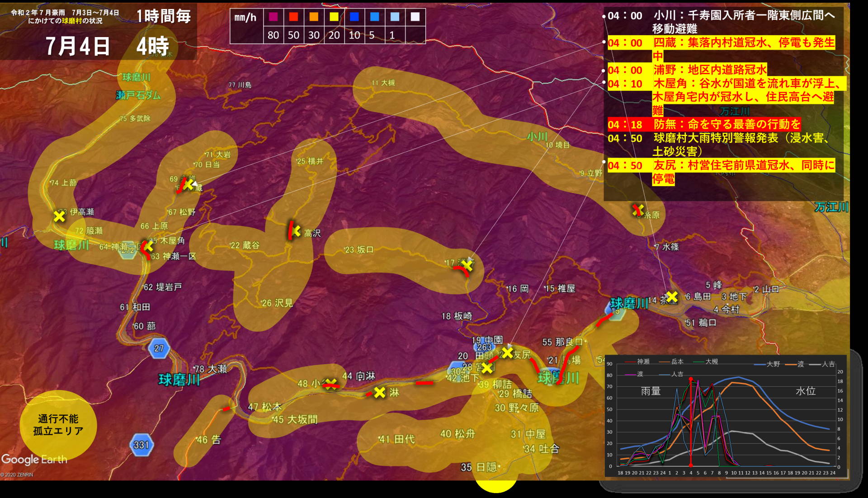The width and height of the screenshot is (868, 498).
Task: Click the 20 mm/h yellow legend swatch
Action: pos(334,17)
